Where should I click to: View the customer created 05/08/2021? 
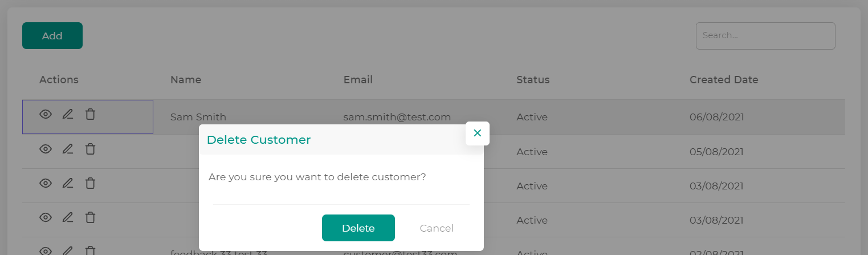point(46,149)
